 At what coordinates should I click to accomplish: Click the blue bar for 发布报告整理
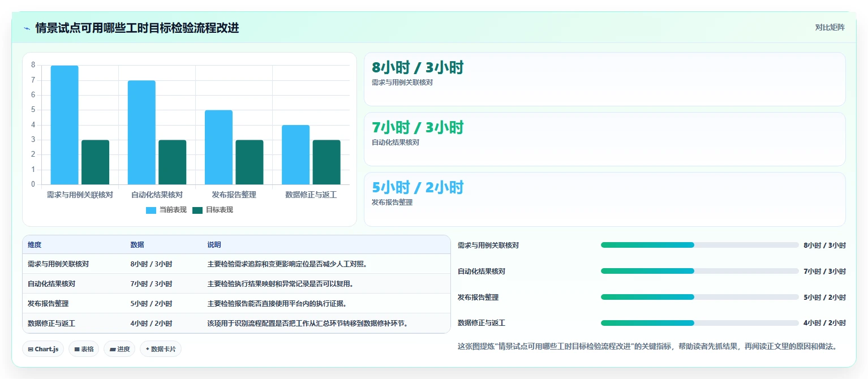click(x=218, y=147)
